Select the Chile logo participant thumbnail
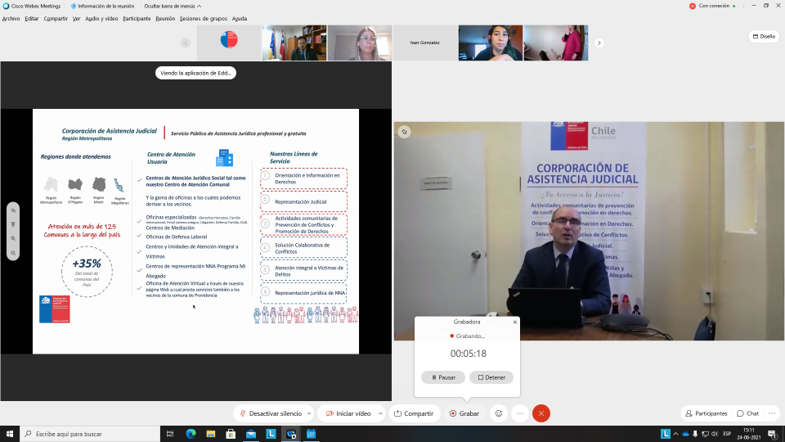785x442 pixels. coord(229,43)
